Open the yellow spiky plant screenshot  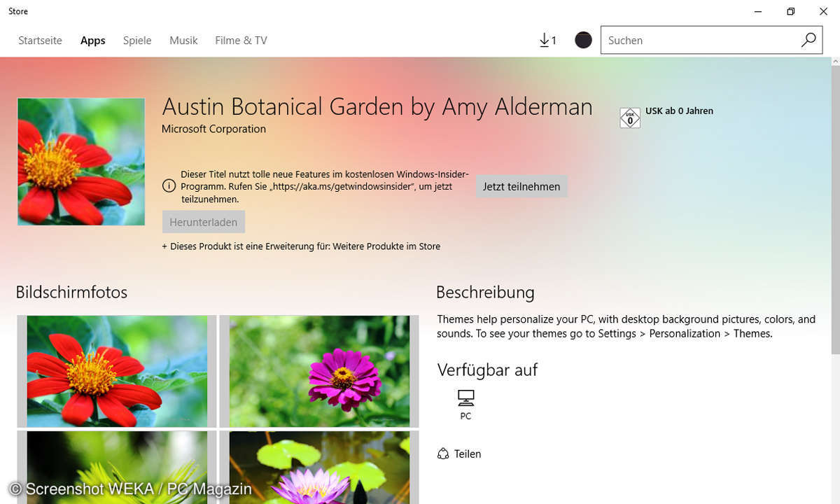click(117, 468)
